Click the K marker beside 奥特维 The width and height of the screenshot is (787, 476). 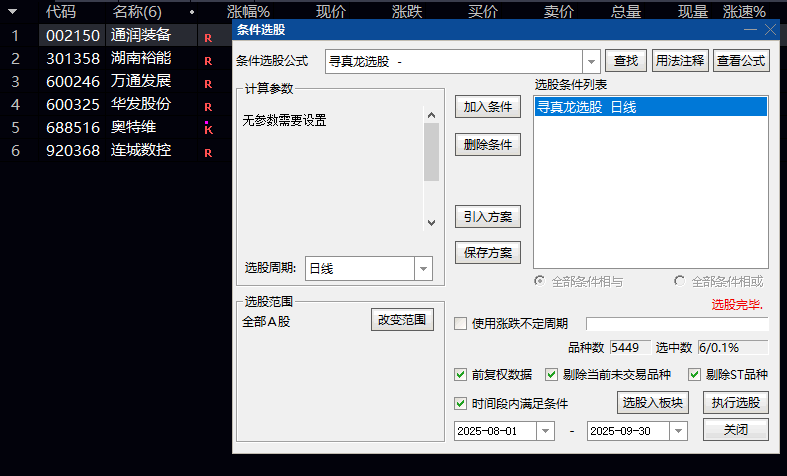pos(208,129)
